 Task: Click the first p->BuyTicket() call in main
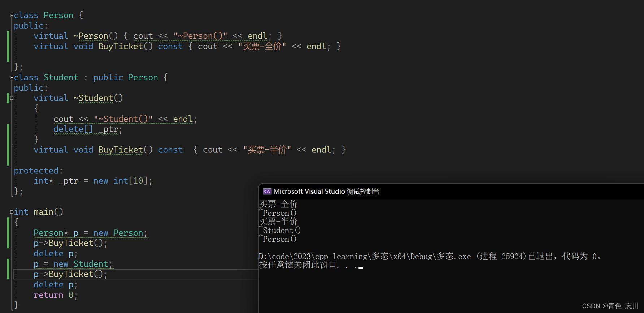pos(71,243)
